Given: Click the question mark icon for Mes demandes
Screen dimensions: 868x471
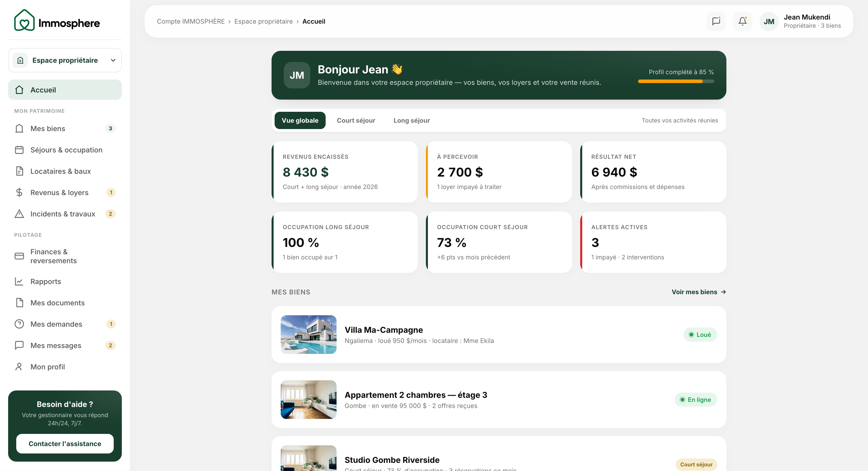Looking at the screenshot, I should pos(19,324).
